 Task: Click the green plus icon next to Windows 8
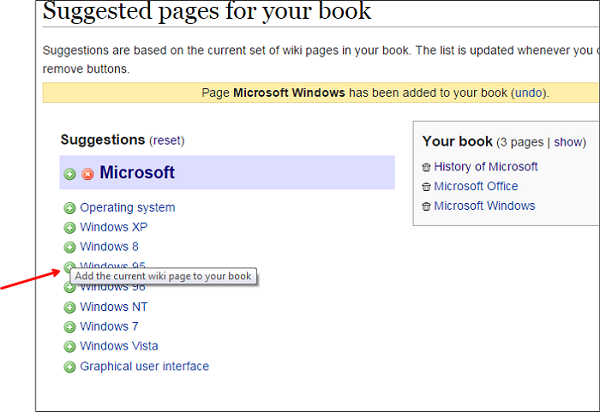coord(70,247)
